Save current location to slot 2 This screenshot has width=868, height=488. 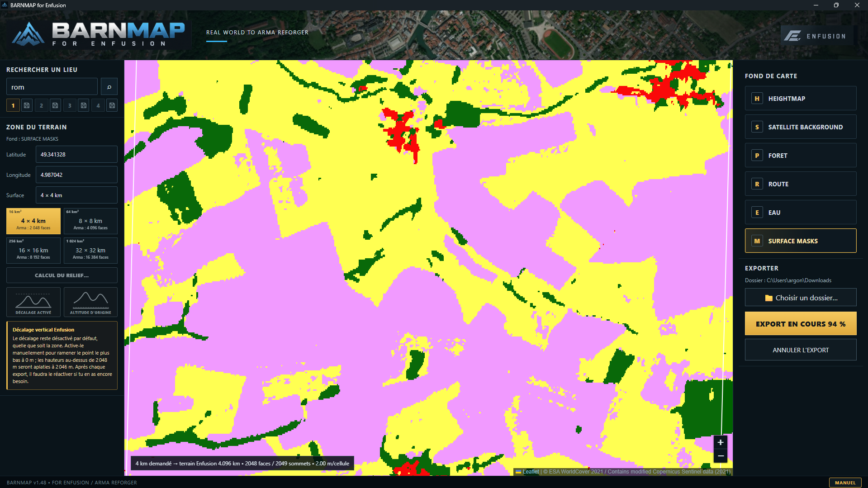pos(55,105)
